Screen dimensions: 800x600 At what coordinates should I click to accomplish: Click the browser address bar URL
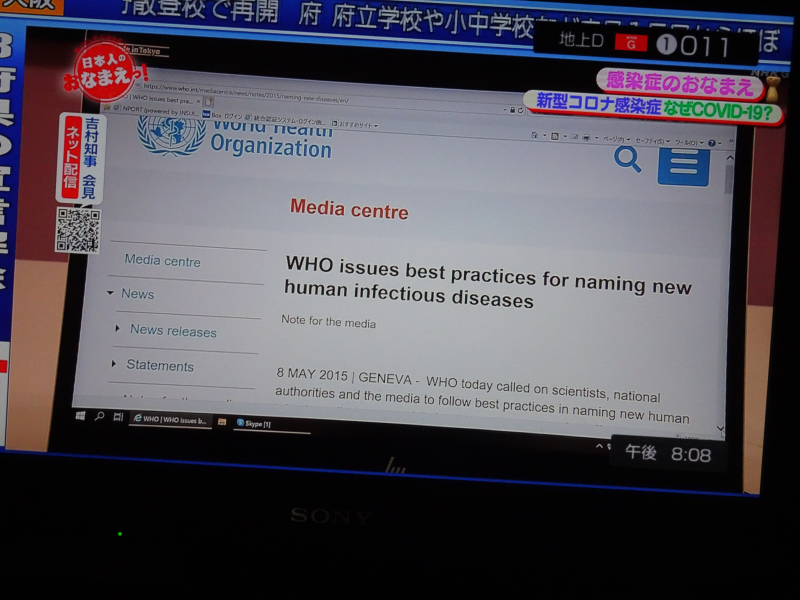tap(246, 93)
